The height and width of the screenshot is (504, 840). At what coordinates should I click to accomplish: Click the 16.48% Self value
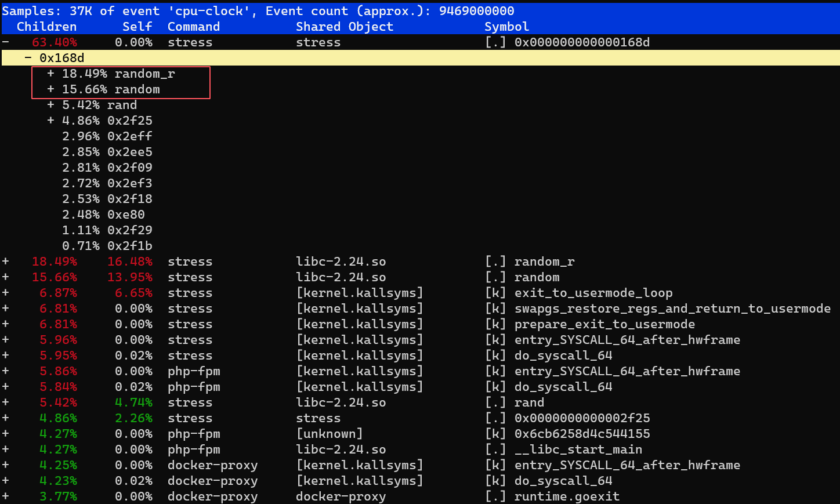130,262
